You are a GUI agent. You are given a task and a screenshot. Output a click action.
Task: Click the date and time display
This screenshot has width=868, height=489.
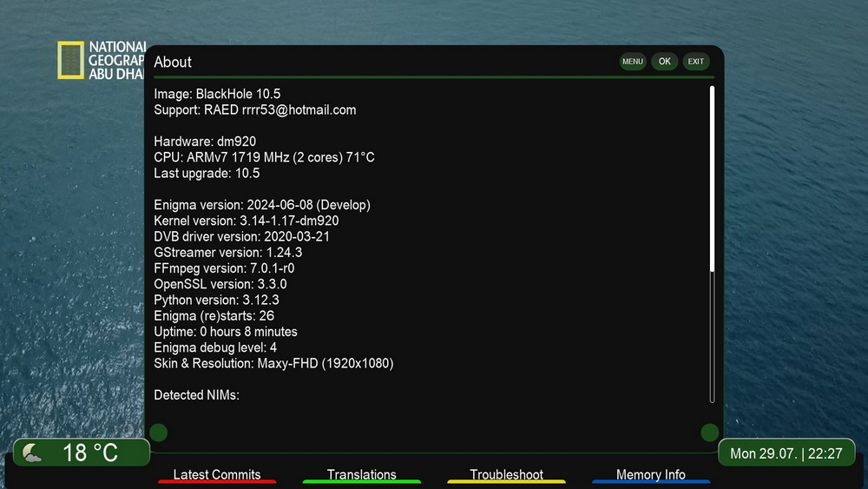[786, 453]
